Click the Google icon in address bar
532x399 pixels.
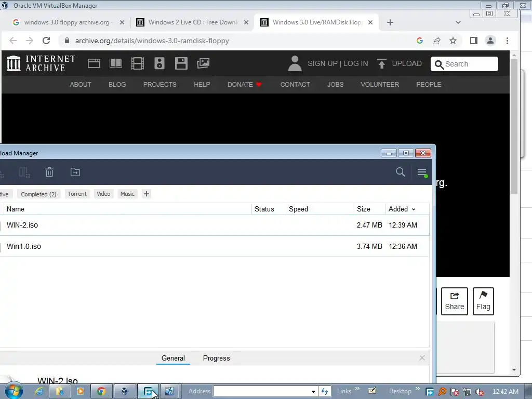(x=420, y=41)
